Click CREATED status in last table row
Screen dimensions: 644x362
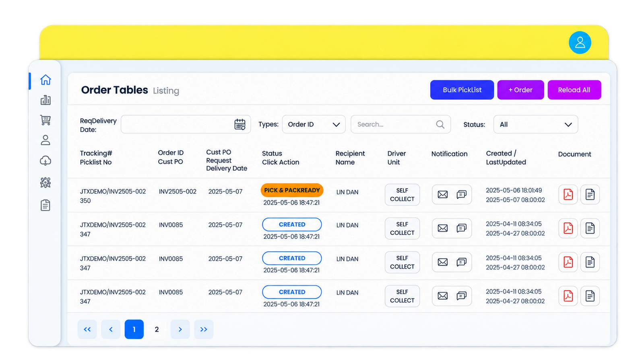tap(292, 292)
